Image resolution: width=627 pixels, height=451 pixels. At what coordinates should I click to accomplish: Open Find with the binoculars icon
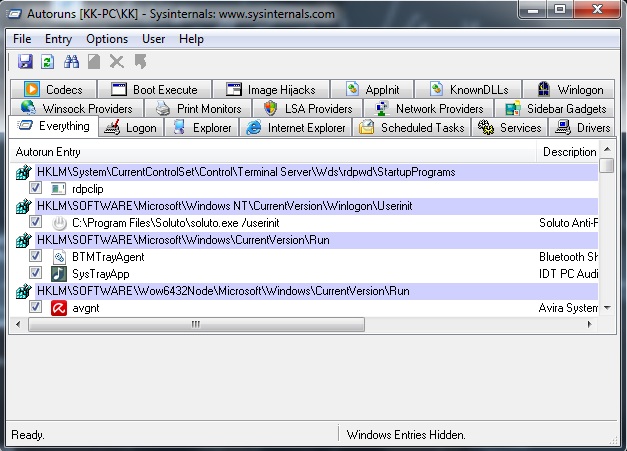tap(71, 62)
